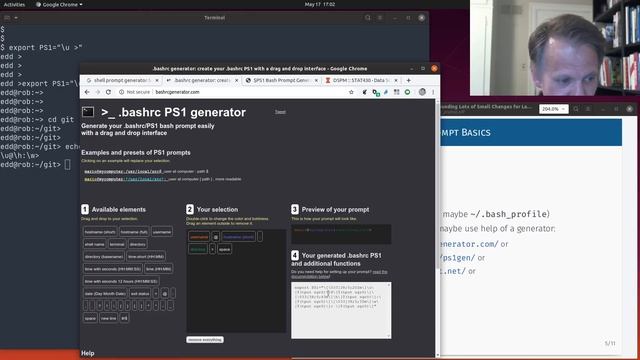Open the Chrome three-dot menu
Screen dimensions: 640x360
click(433, 92)
